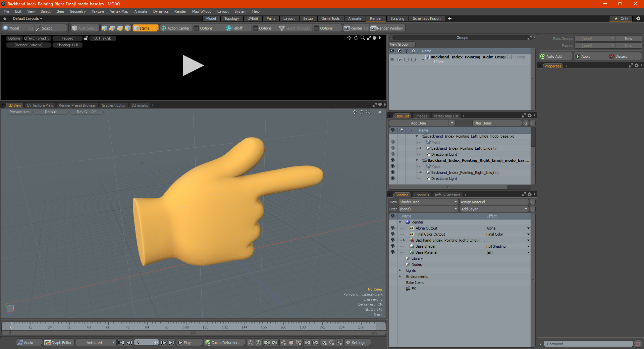Click the lock icon in the preview toolbar
The width and height of the screenshot is (644, 349).
[86, 38]
